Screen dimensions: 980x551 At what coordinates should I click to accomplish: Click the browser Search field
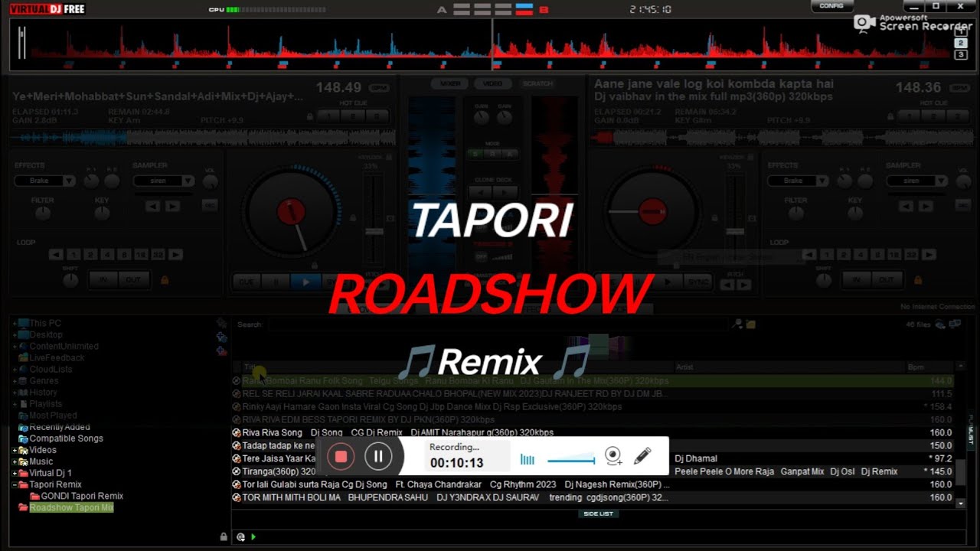pyautogui.click(x=498, y=324)
